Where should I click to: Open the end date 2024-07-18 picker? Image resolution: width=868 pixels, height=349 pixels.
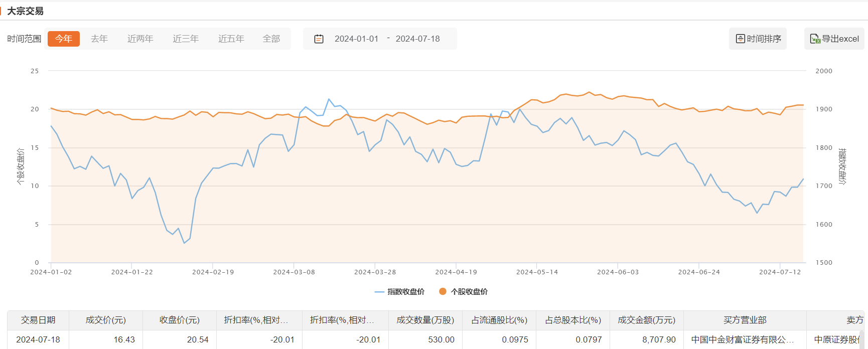pos(417,39)
